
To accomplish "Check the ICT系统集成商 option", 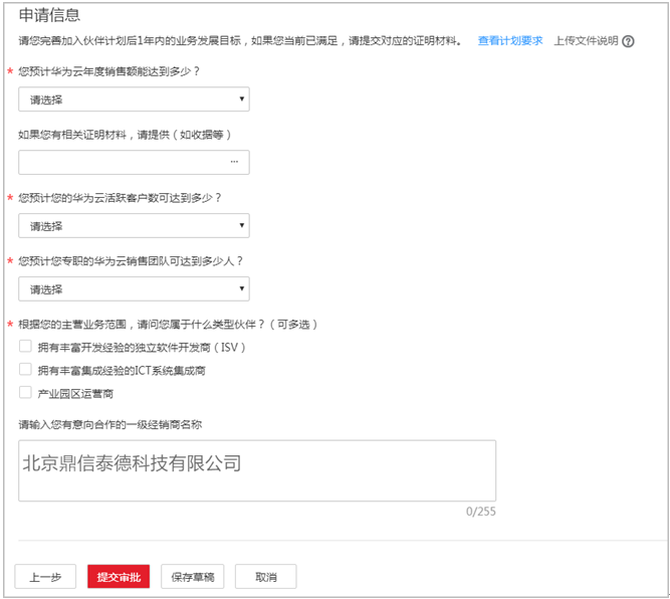I will pos(25,369).
